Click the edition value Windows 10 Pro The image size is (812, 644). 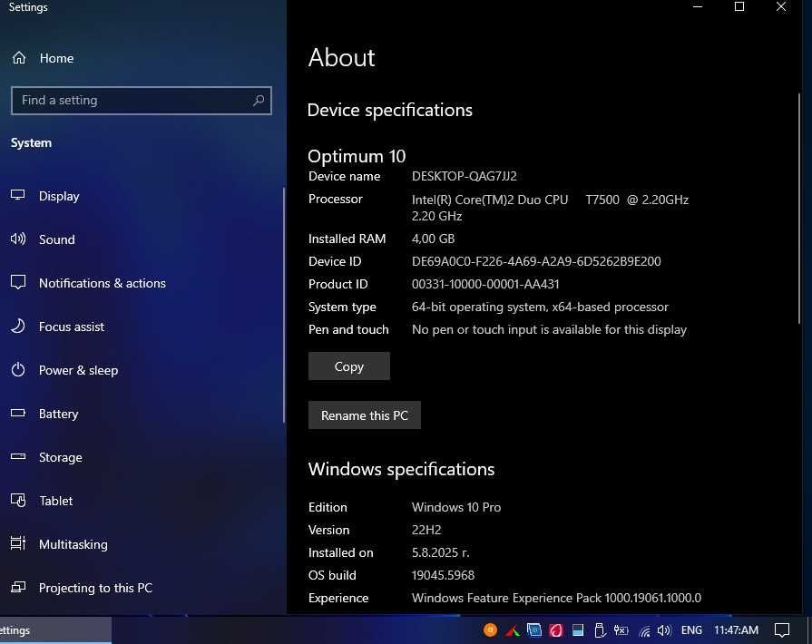click(x=456, y=507)
